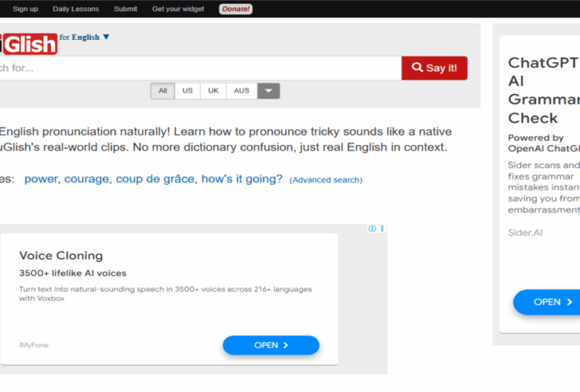Open the Advanced search link
This screenshot has height=392, width=580.
click(x=326, y=180)
